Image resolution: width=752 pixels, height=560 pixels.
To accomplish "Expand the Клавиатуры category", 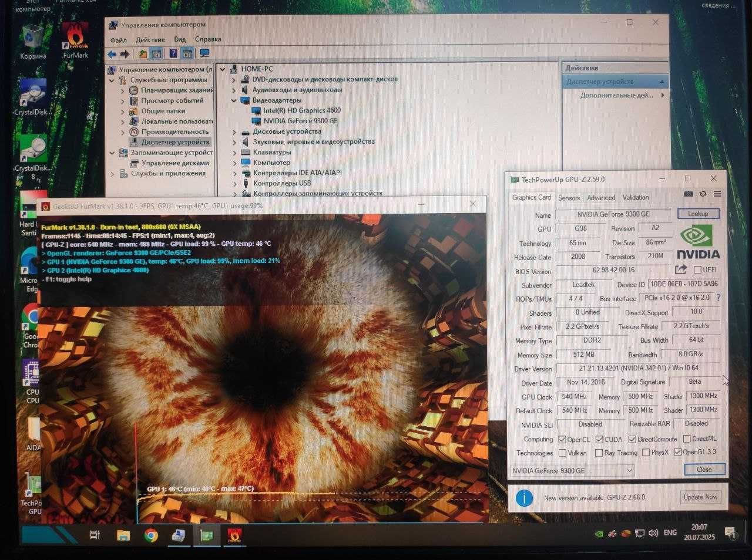I will pos(234,153).
